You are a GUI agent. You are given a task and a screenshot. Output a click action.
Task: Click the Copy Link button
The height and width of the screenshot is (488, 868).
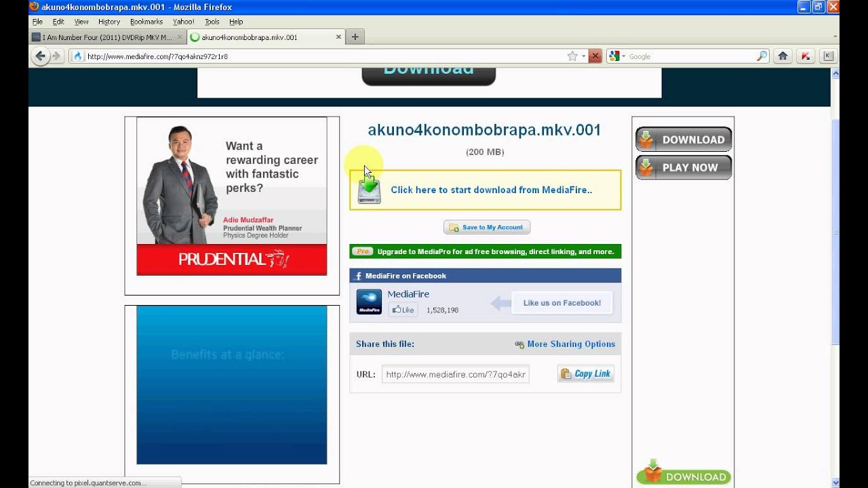[586, 373]
